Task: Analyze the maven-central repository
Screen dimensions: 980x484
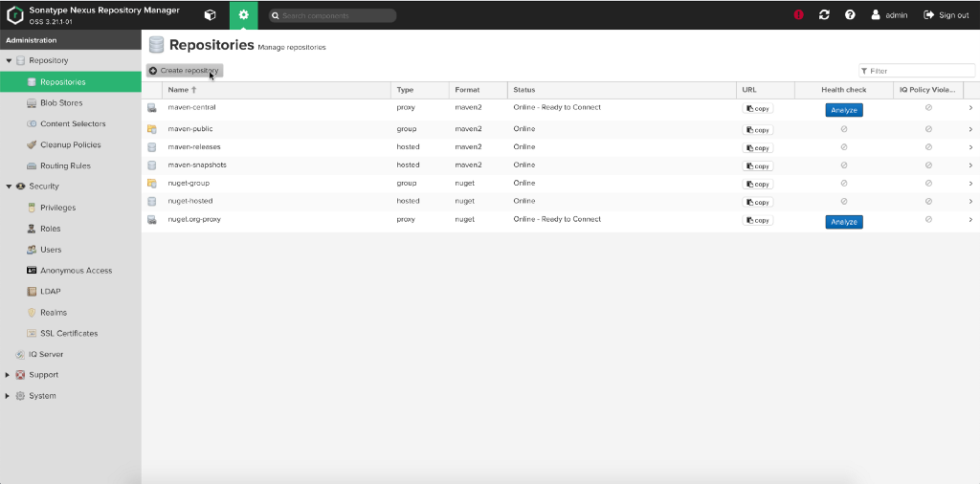Action: click(x=844, y=110)
